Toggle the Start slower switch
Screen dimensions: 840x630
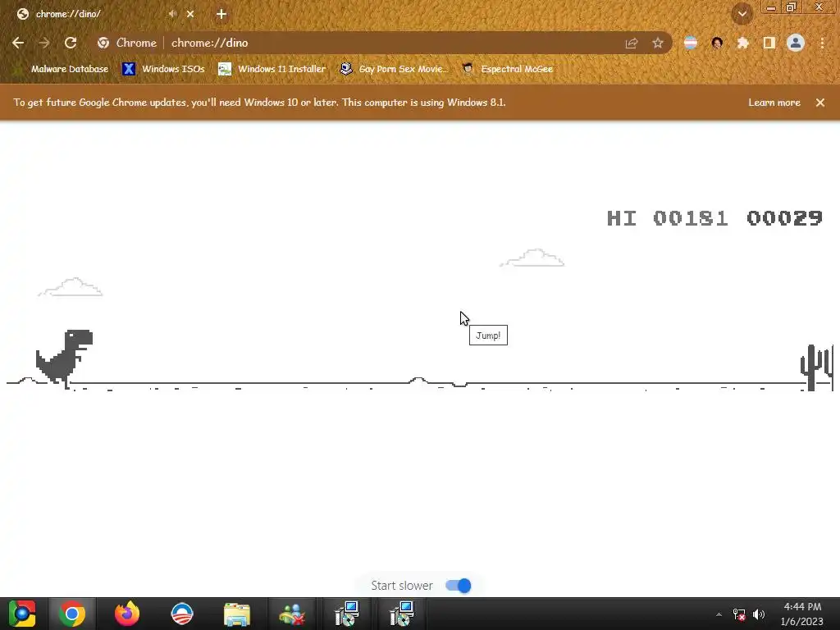[x=459, y=586]
